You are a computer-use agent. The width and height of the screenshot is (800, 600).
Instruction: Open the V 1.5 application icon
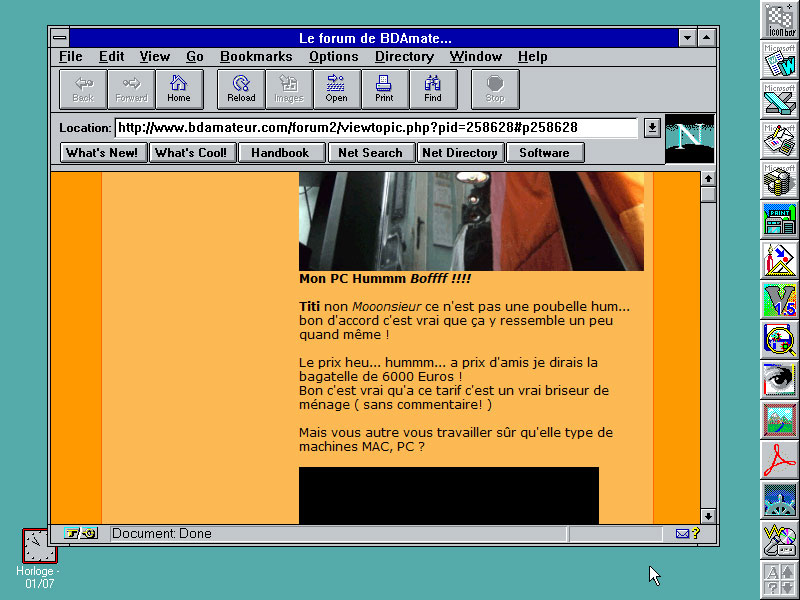point(780,300)
